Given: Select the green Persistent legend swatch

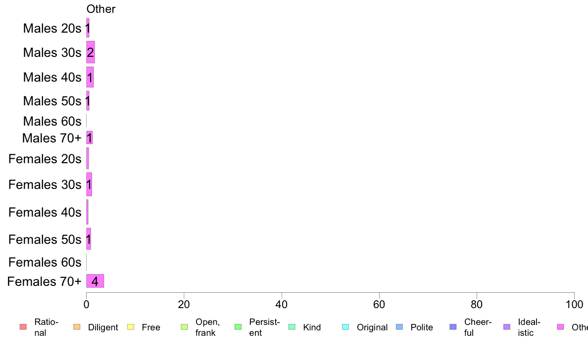Looking at the screenshot, I should [238, 327].
